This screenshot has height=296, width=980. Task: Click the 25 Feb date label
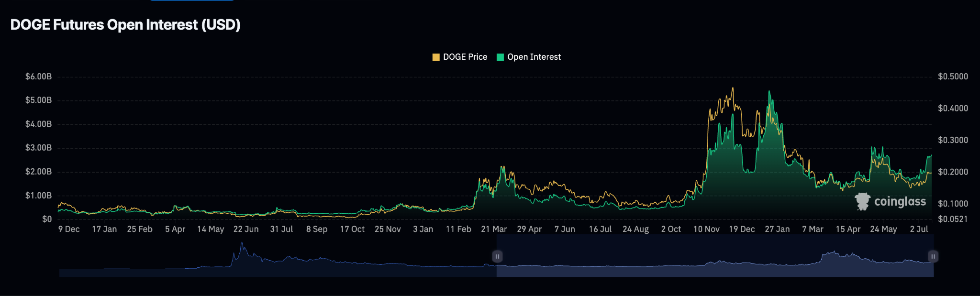(x=140, y=229)
